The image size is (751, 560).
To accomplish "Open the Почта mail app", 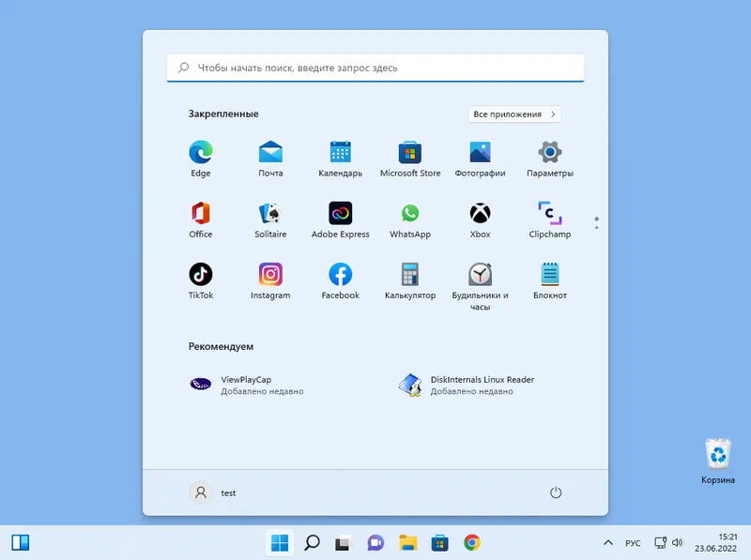I will tap(270, 159).
